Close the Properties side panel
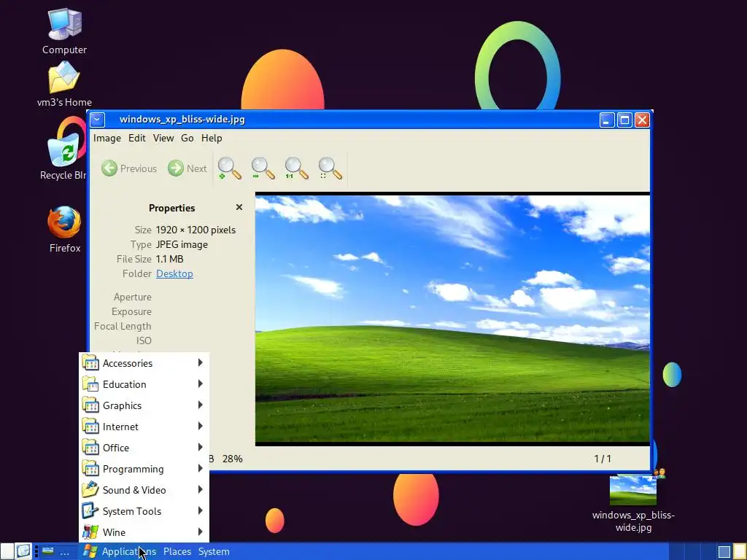This screenshot has width=747, height=560. pyautogui.click(x=239, y=207)
